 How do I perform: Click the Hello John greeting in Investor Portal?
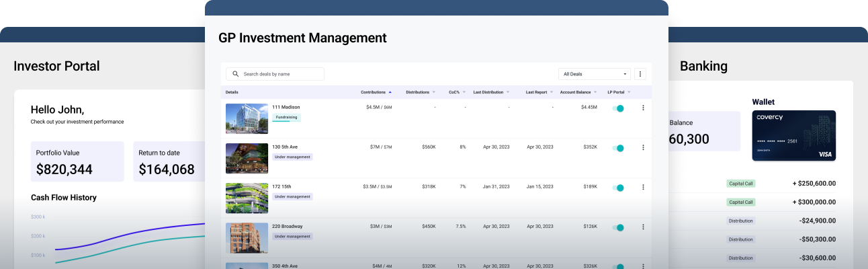click(x=57, y=110)
